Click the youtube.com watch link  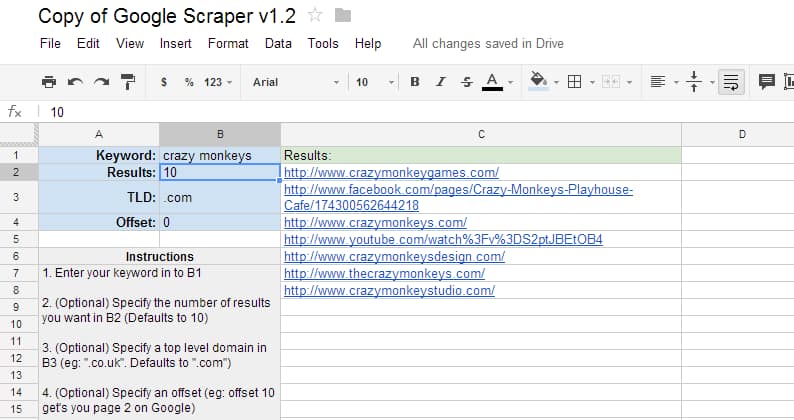(x=443, y=240)
